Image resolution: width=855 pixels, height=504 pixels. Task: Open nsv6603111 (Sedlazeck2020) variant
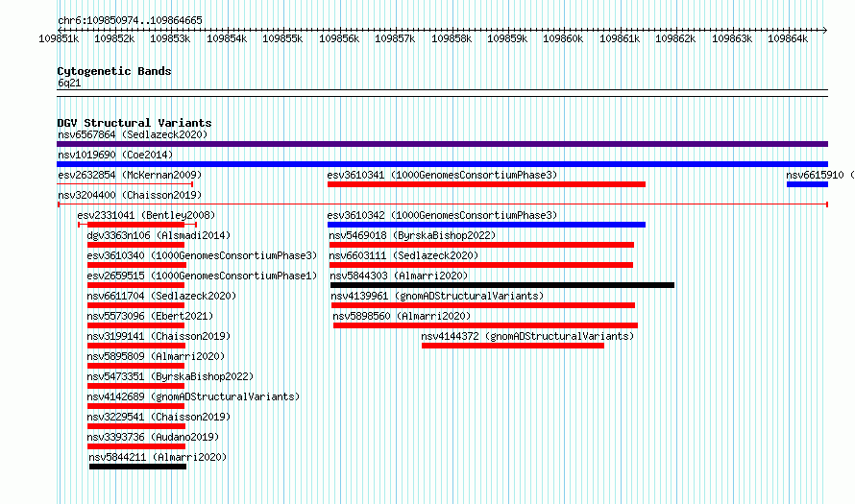pyautogui.click(x=403, y=255)
